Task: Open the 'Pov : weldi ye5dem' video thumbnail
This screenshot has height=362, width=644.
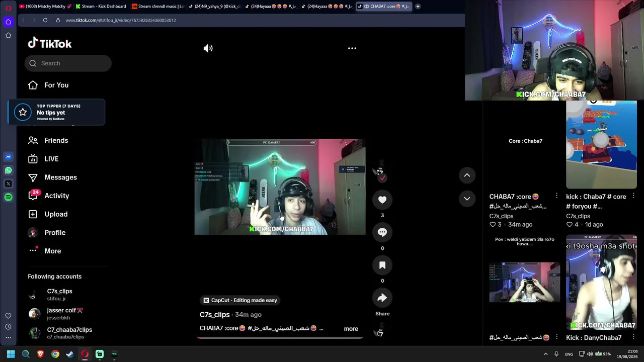Action: click(525, 282)
